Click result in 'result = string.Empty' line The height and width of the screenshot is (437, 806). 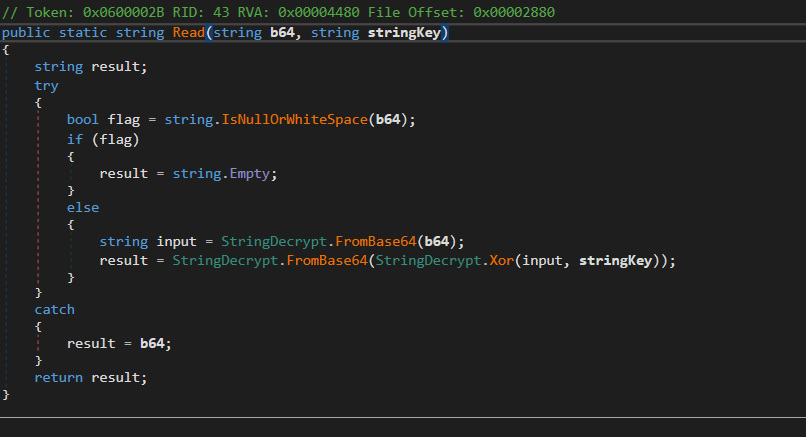tap(124, 174)
